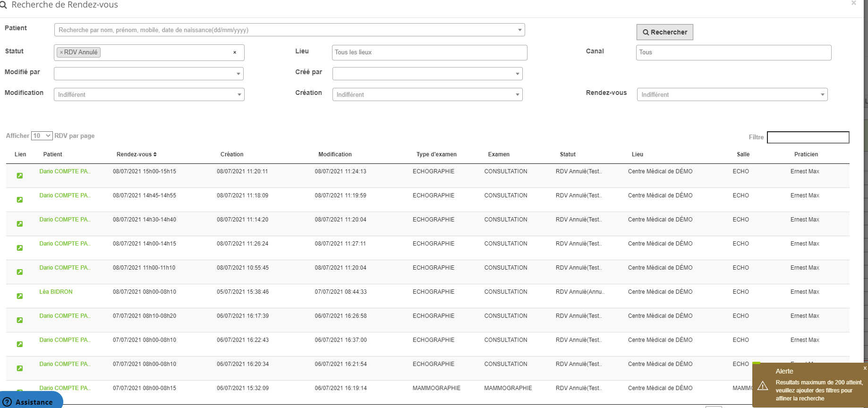Image resolution: width=868 pixels, height=408 pixels.
Task: Open link icon for 14h30-14h40 appointment
Action: (20, 224)
